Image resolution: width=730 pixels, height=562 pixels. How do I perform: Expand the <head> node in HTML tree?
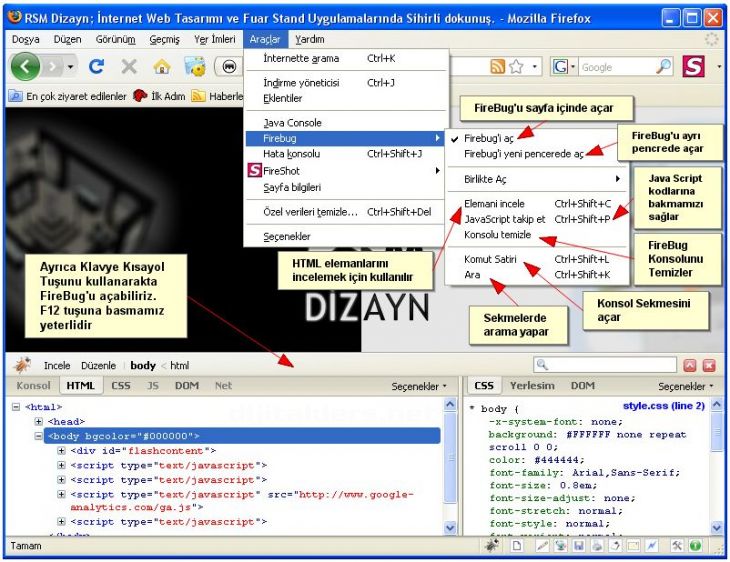[39, 421]
